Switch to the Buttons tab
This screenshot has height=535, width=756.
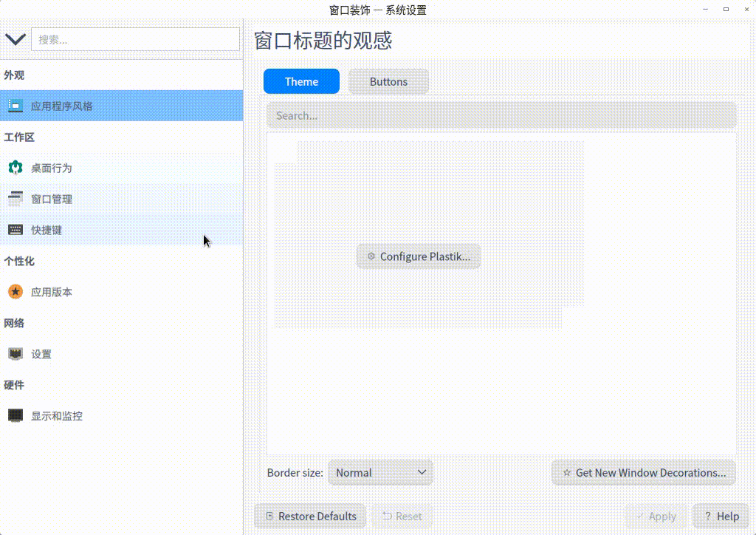point(388,81)
